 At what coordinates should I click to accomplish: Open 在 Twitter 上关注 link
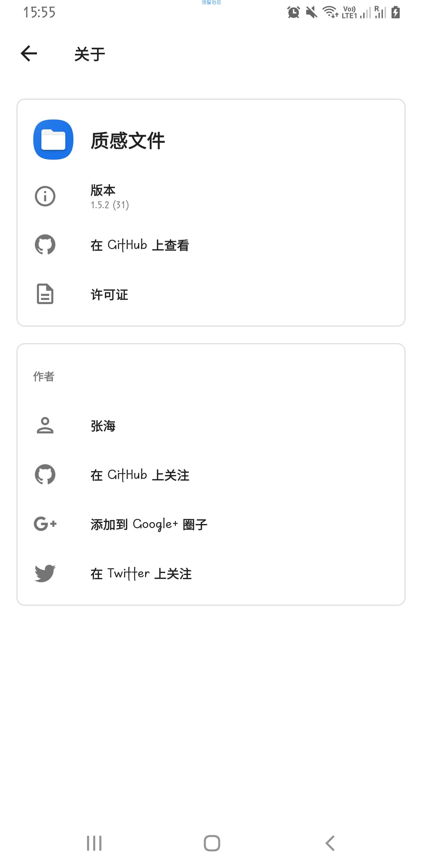pos(211,573)
